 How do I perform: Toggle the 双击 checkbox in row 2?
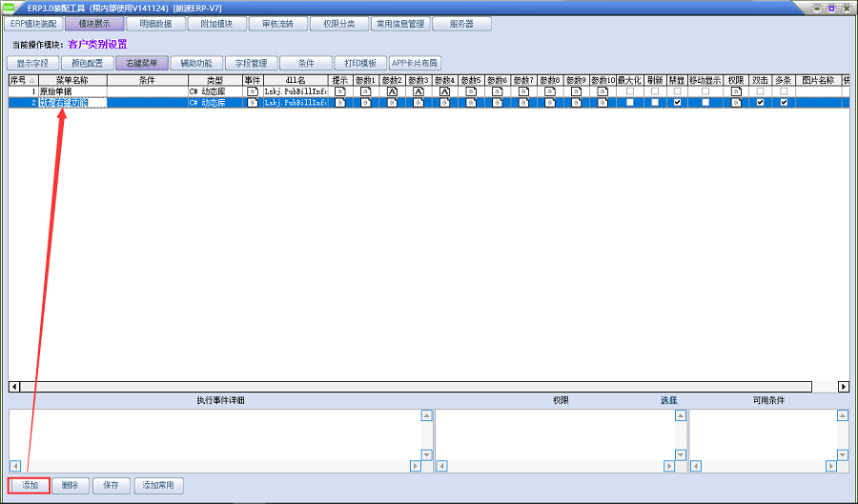[x=760, y=103]
